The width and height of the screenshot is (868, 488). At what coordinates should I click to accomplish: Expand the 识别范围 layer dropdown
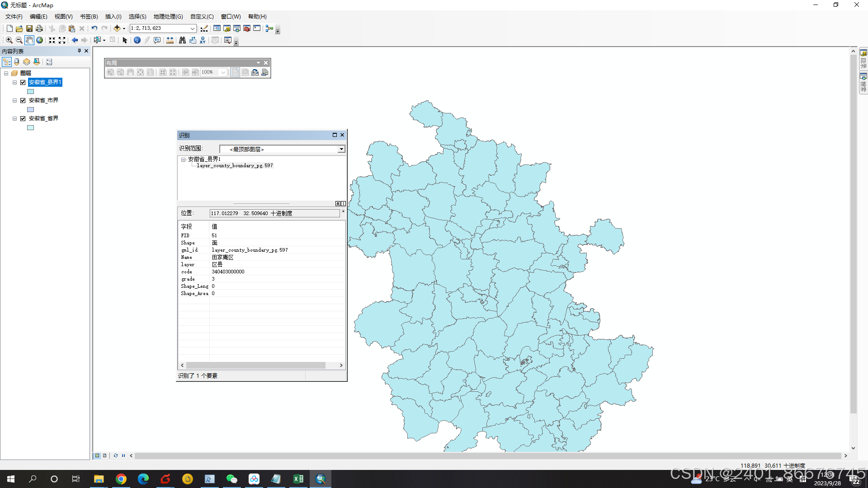[x=341, y=149]
